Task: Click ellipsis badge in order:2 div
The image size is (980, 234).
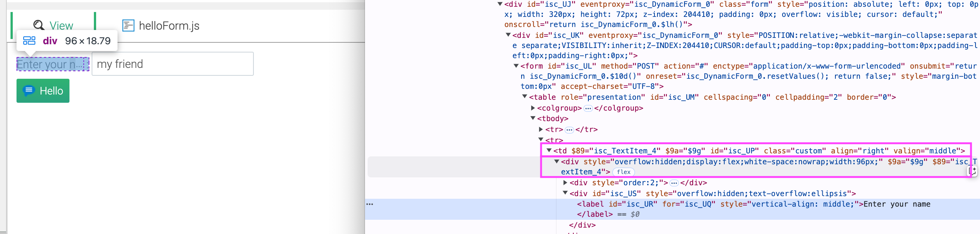Action: click(674, 183)
